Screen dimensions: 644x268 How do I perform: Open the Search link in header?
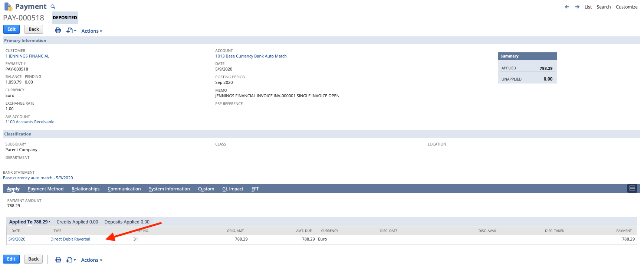click(x=604, y=7)
